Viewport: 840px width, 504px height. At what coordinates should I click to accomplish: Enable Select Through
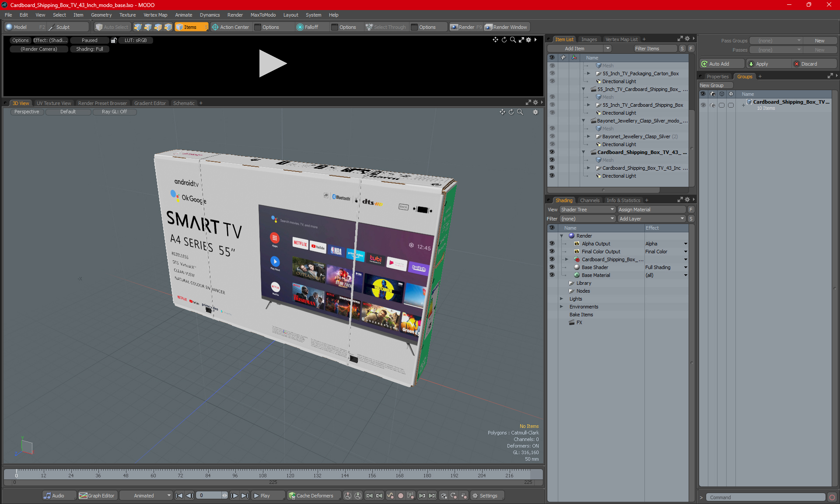(x=386, y=27)
